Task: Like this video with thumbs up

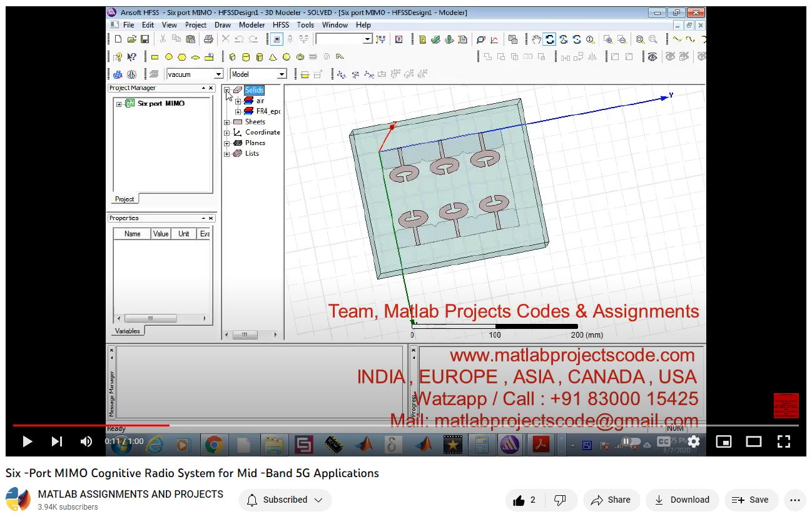Action: tap(524, 500)
